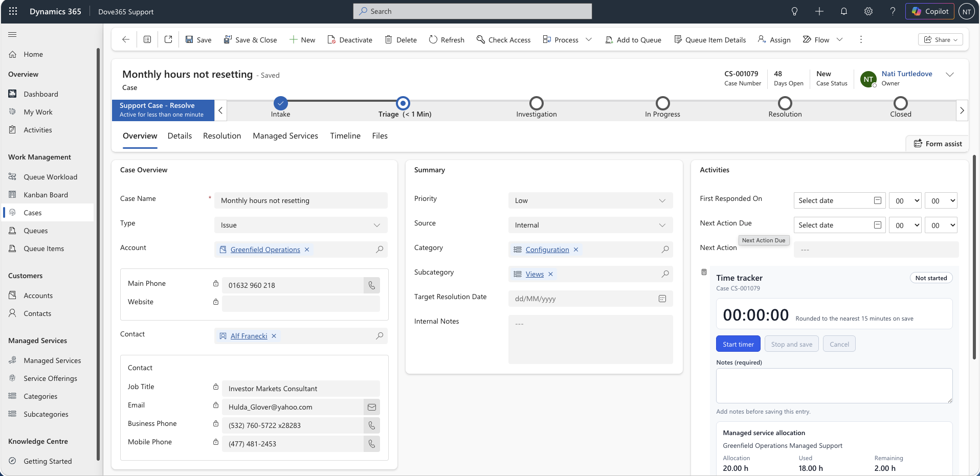Click the Internal Notes text area
Viewport: 980px width, 476px height.
tap(590, 339)
